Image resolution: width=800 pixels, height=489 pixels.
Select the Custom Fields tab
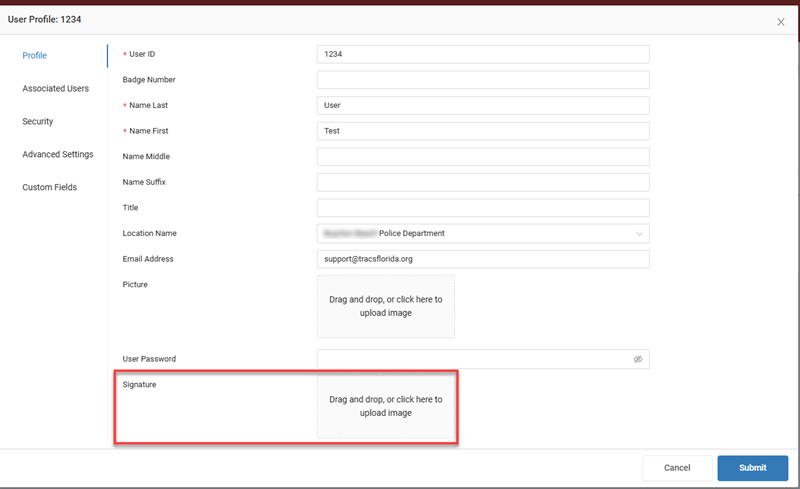[x=50, y=188]
